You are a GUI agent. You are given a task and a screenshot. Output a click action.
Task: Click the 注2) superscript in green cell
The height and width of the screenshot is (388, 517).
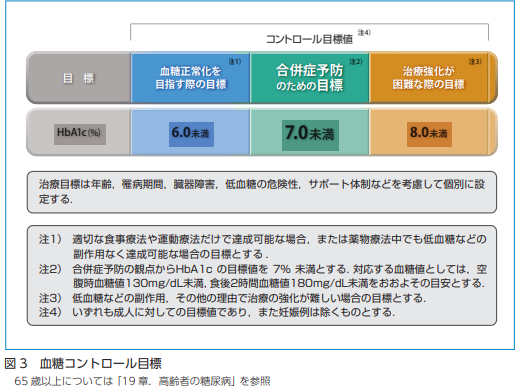[x=356, y=61]
